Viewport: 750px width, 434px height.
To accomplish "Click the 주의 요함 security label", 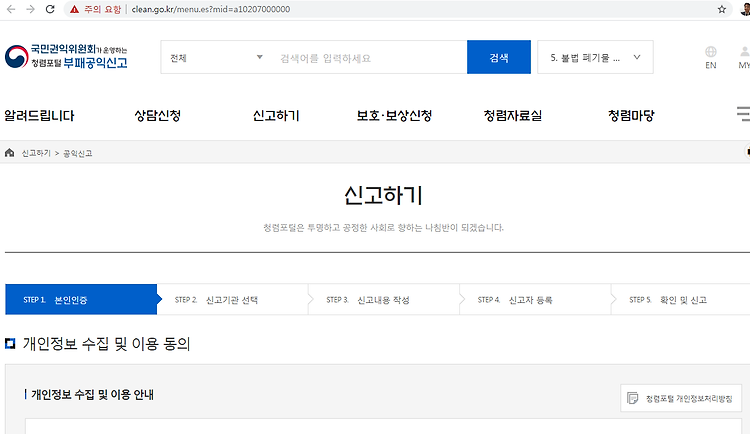I will [x=102, y=9].
